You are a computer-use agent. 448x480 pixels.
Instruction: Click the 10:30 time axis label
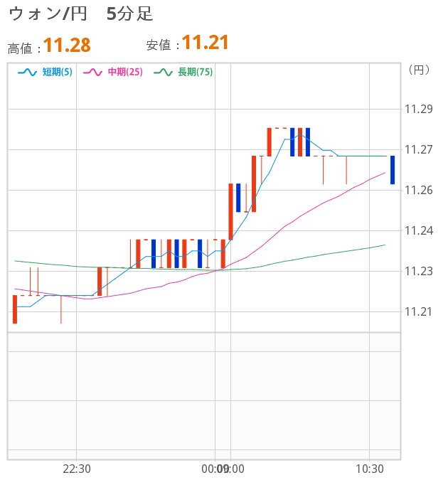370,469
